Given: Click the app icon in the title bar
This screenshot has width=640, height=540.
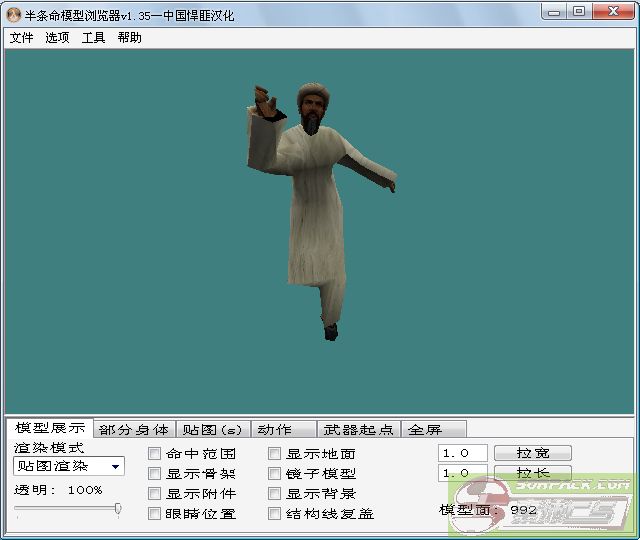Looking at the screenshot, I should point(14,13).
